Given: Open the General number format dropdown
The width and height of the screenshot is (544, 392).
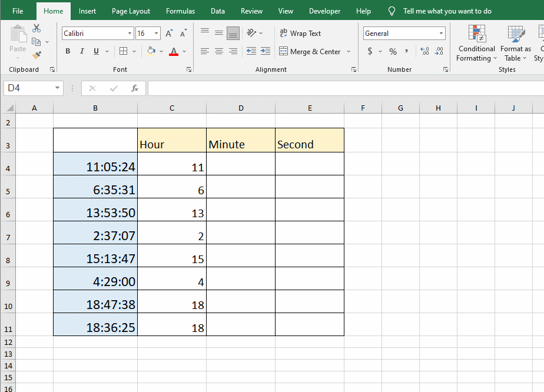Looking at the screenshot, I should pyautogui.click(x=440, y=33).
